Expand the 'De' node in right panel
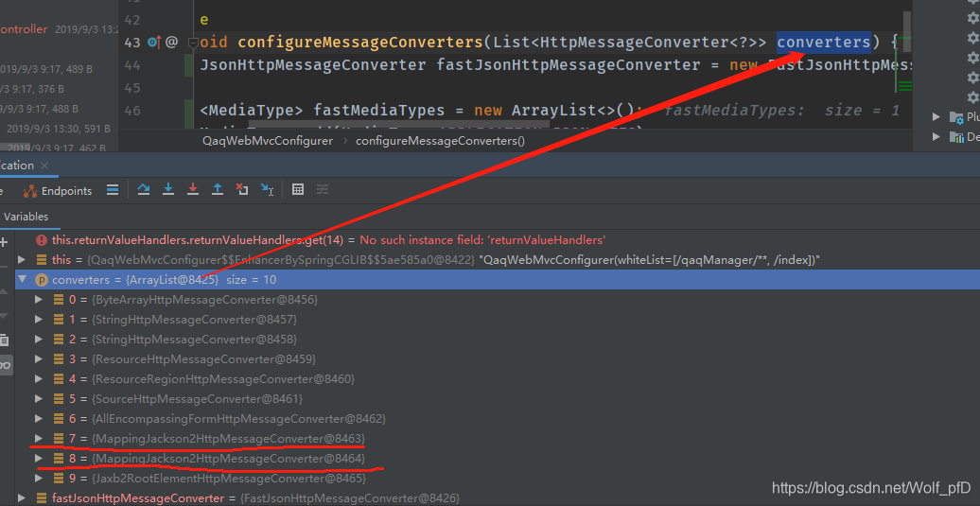The image size is (980, 506). pos(936,136)
